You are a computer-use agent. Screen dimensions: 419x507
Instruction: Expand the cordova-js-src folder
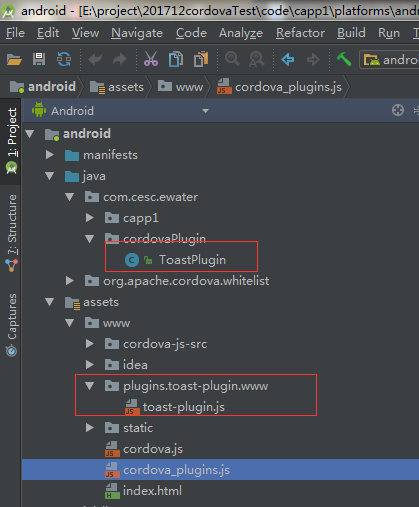pyautogui.click(x=89, y=344)
